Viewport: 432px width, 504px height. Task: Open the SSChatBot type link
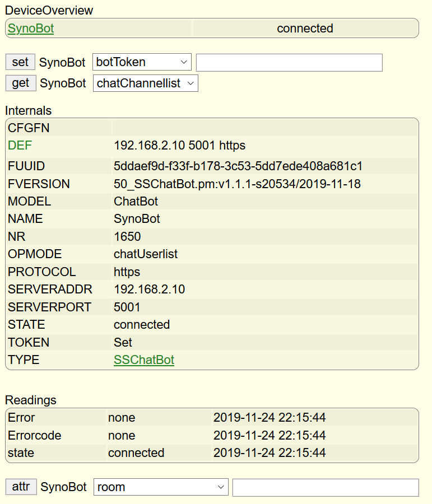tap(144, 360)
